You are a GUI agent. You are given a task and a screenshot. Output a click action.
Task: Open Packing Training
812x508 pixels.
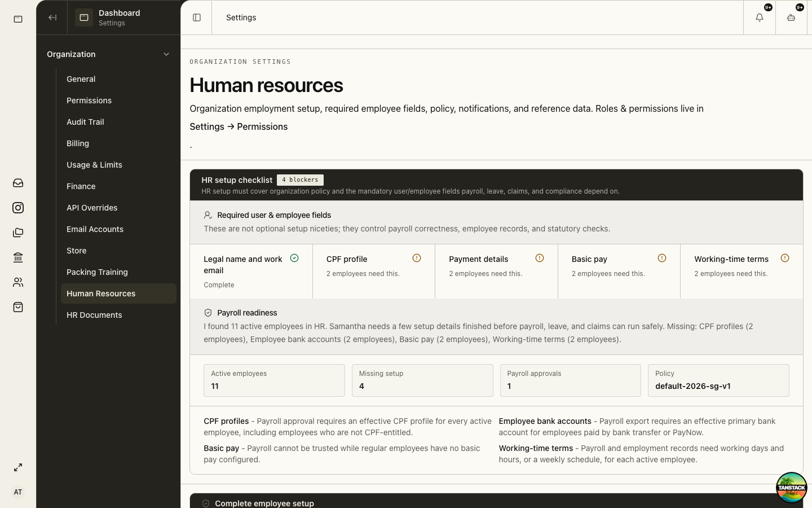pos(118,272)
